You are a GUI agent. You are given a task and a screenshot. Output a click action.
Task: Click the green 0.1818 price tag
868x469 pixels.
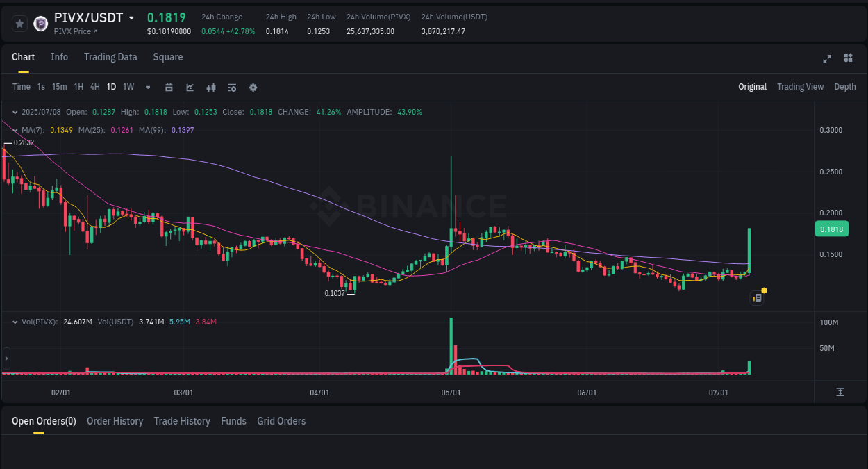[x=831, y=229]
